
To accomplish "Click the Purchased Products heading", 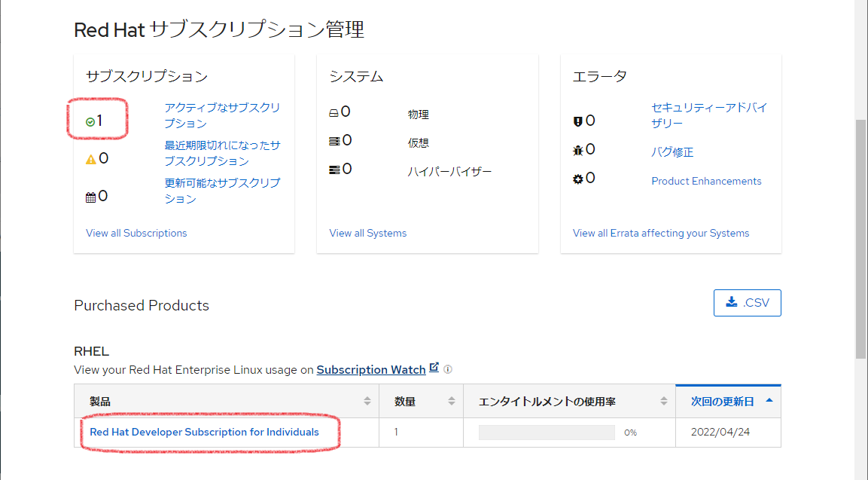I will [142, 305].
